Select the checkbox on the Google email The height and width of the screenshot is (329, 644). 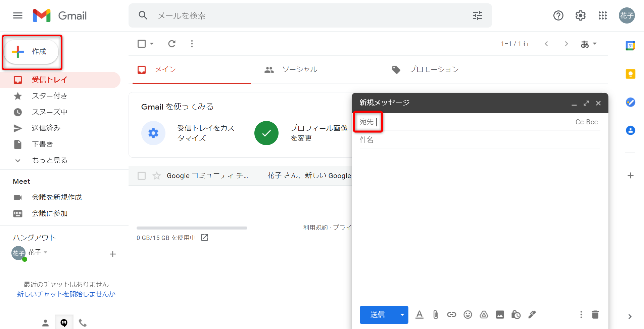(x=141, y=175)
